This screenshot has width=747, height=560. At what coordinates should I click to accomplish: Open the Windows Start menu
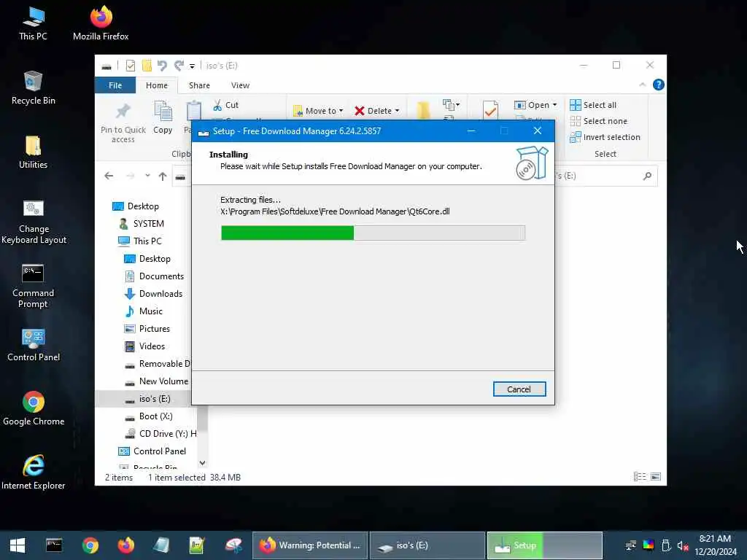point(18,545)
